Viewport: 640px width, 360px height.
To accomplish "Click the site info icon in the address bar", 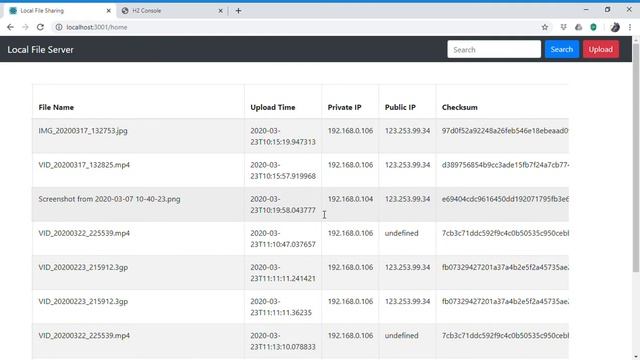I will click(59, 27).
